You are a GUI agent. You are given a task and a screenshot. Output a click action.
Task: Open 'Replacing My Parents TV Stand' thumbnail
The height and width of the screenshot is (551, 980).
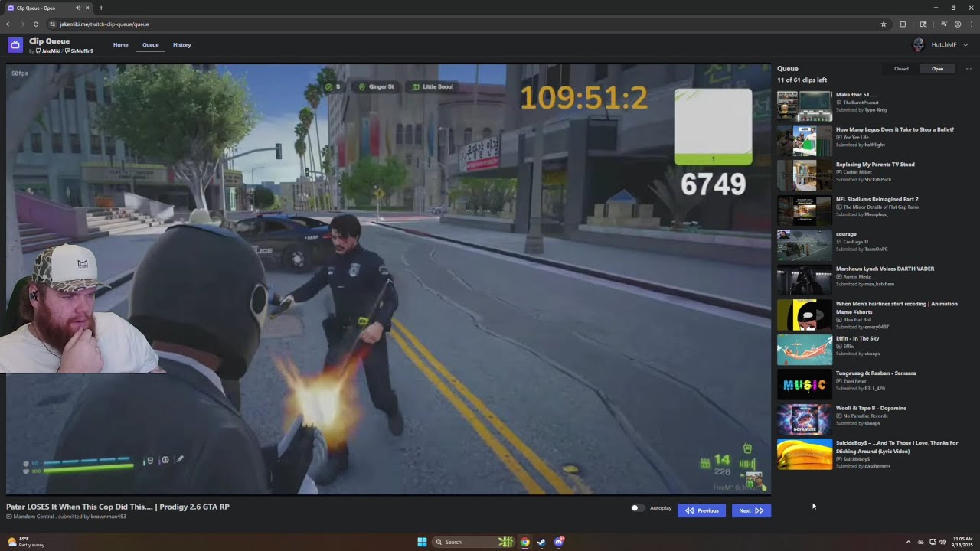(x=805, y=176)
